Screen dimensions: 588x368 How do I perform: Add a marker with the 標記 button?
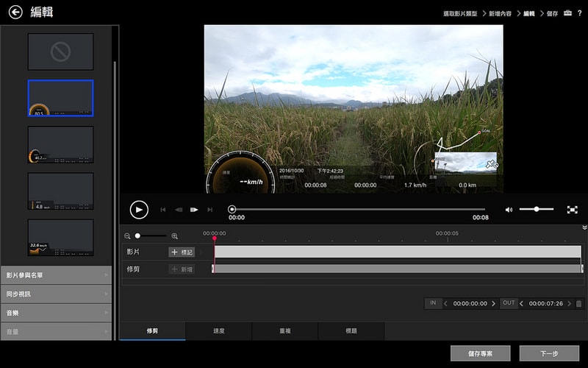182,252
